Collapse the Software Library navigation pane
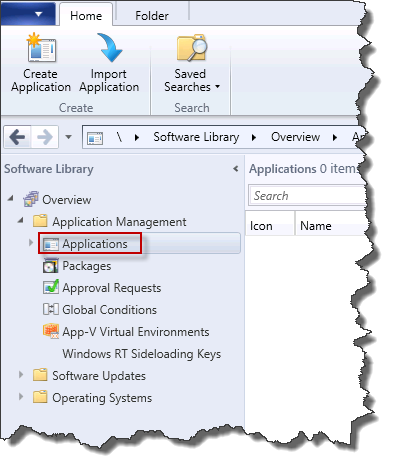 tap(236, 169)
